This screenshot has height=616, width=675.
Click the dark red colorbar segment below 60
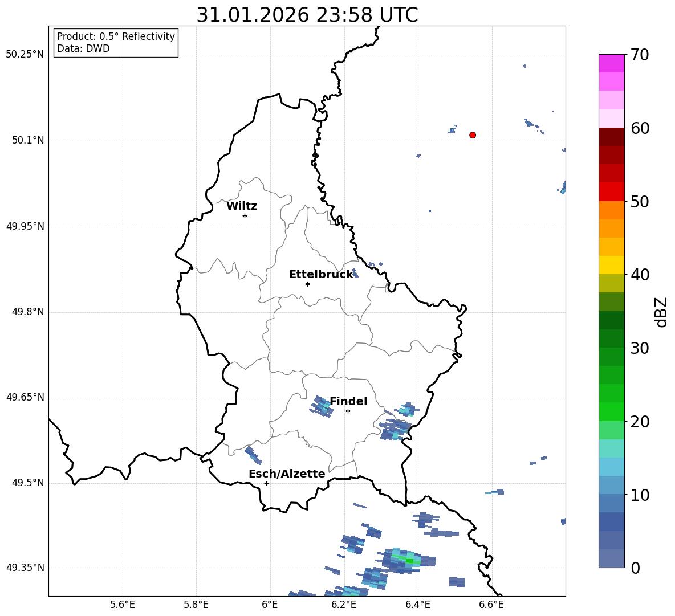click(x=611, y=137)
